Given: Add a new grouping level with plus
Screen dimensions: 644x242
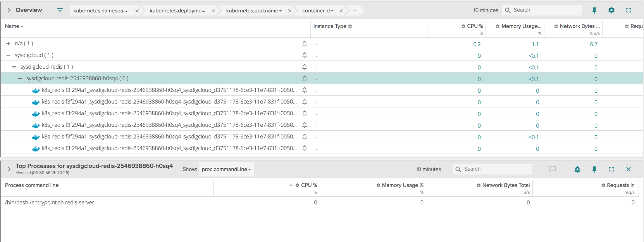Looking at the screenshot, I should [355, 11].
